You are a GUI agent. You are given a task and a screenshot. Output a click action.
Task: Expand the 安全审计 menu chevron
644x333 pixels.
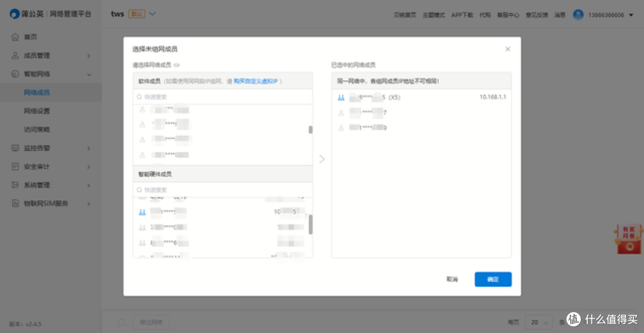(x=89, y=167)
